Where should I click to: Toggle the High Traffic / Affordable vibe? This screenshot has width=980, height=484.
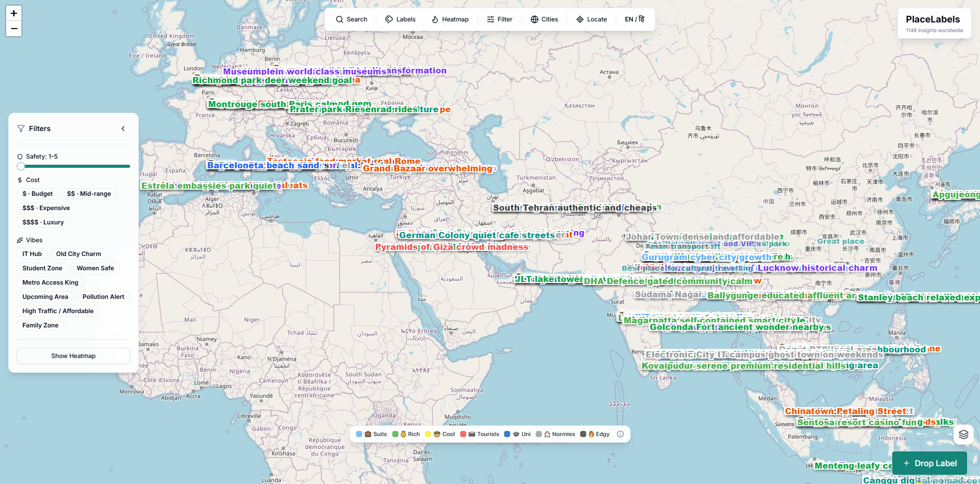(58, 311)
